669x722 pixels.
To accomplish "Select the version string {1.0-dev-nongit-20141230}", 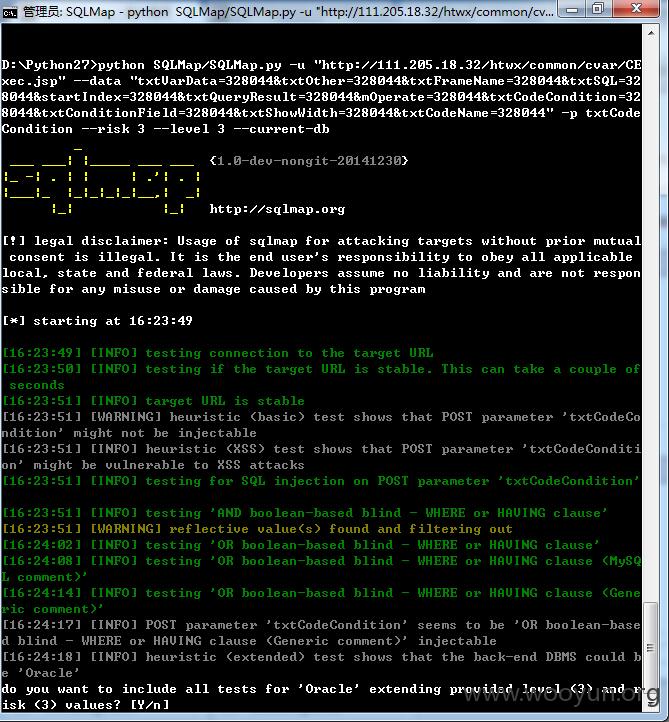I will click(x=309, y=161).
